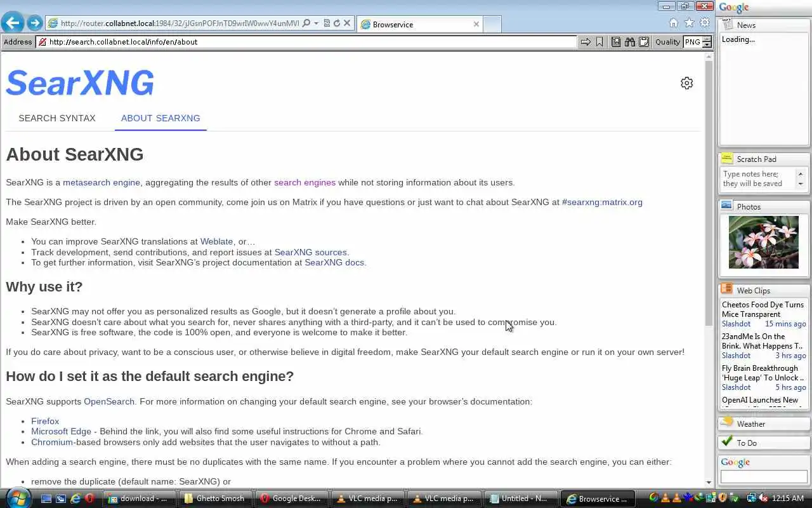Open the Fly Brain Breakthrough clip
812x508 pixels.
[x=763, y=373]
